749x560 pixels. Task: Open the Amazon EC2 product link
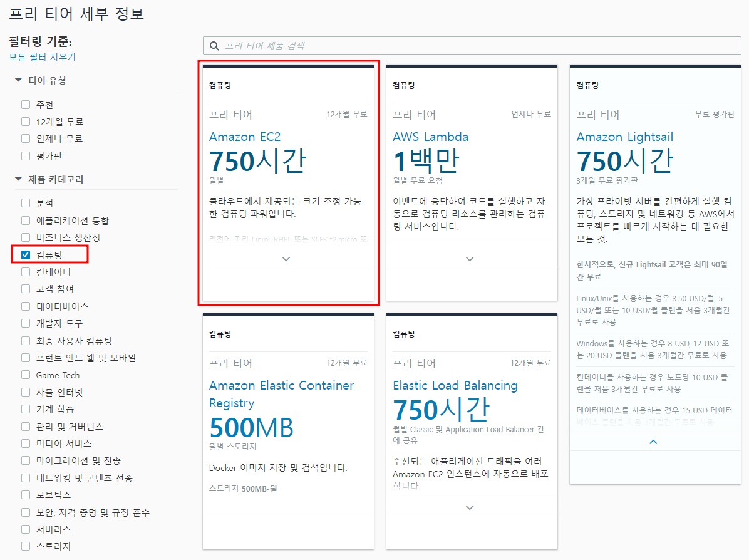coord(245,137)
